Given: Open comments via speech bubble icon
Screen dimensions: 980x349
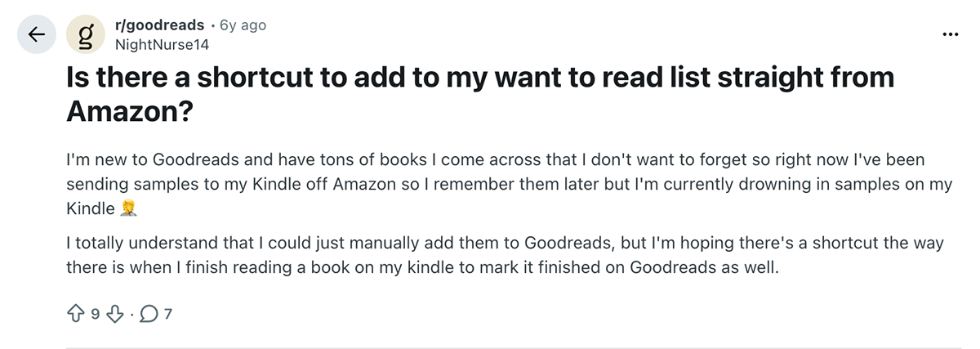Looking at the screenshot, I should pyautogui.click(x=150, y=312).
